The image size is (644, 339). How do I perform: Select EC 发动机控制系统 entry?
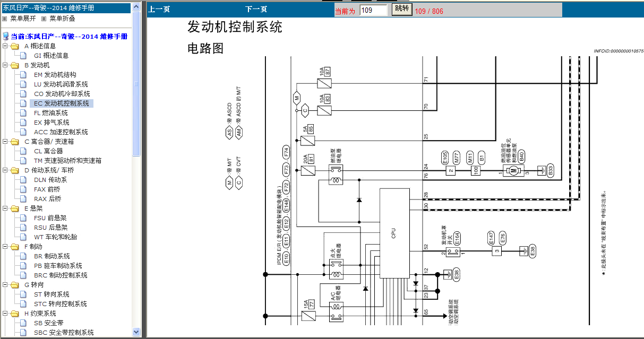61,103
